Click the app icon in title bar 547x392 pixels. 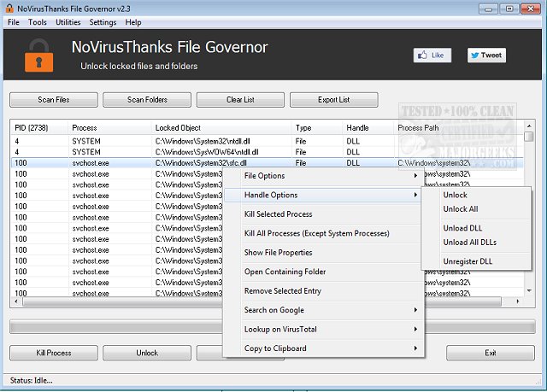coord(9,8)
